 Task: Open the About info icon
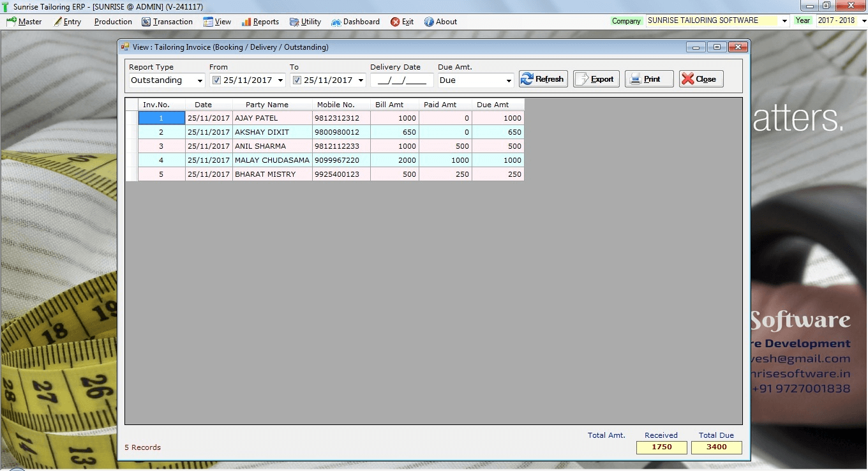coord(429,22)
